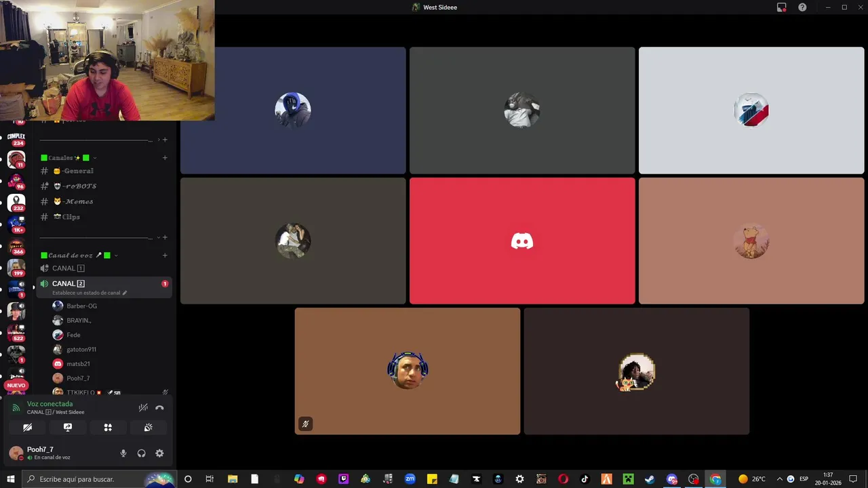Open weather widget showing 26°C

[x=751, y=479]
